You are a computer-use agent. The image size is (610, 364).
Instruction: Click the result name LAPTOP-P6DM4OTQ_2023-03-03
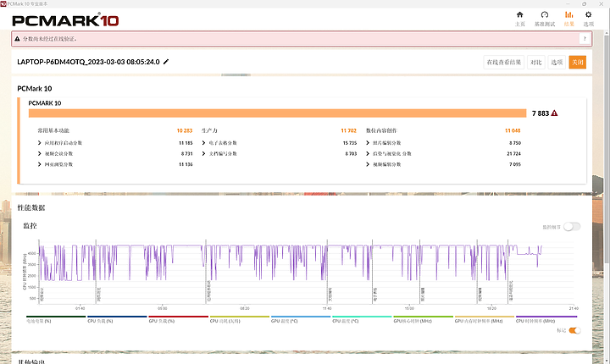(x=88, y=62)
